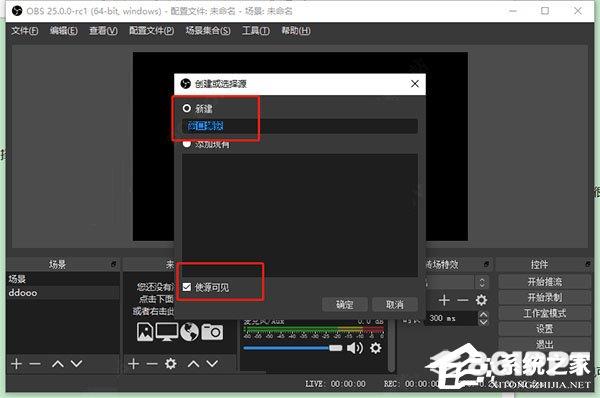Click the camera capture icon
The image size is (600, 398).
coord(212,332)
